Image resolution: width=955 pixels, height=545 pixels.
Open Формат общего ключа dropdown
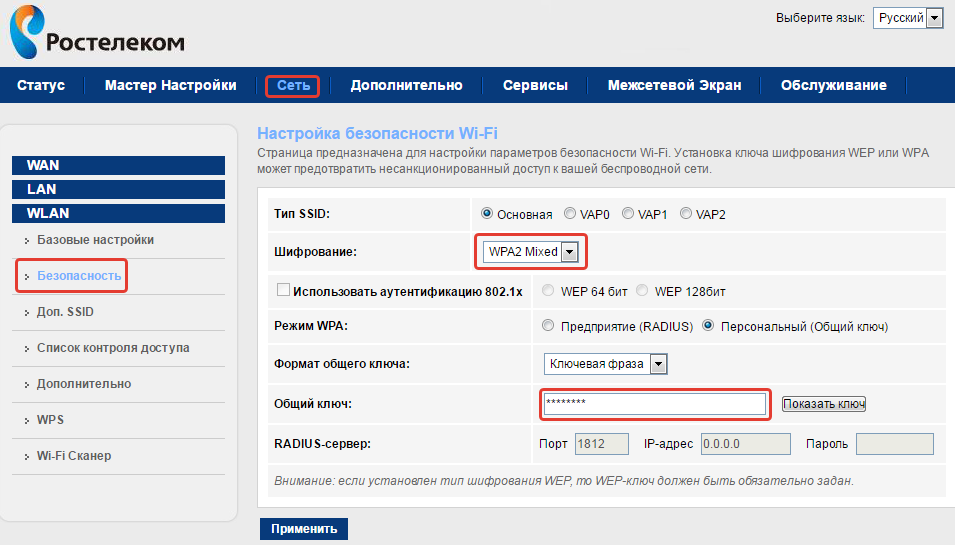point(605,364)
